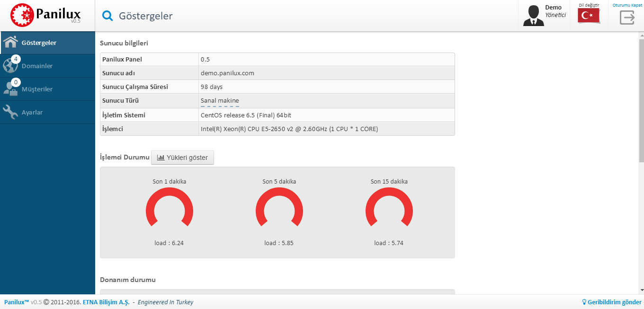The width and height of the screenshot is (644, 309).
Task: Click the house icon in sidebar
Action: (x=10, y=43)
